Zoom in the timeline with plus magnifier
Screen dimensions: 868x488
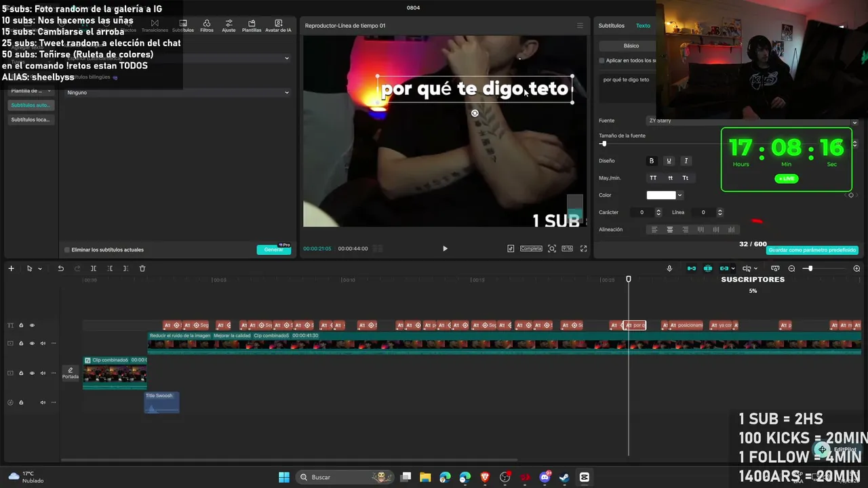(856, 268)
